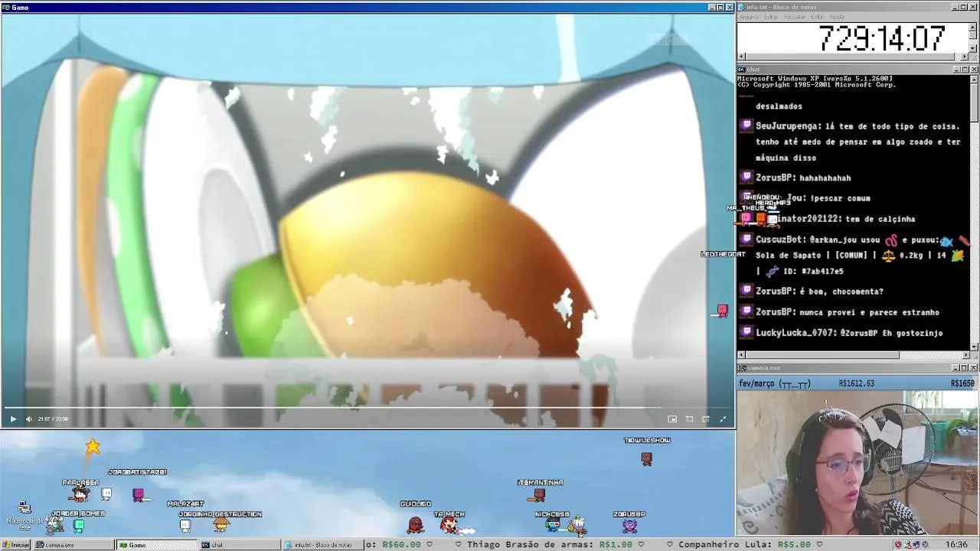The image size is (980, 551).
Task: Click the video play button
Action: [x=13, y=419]
